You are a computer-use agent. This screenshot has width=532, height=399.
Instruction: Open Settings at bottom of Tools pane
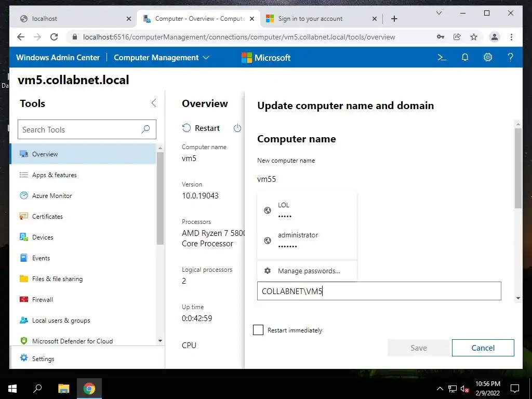click(x=87, y=358)
